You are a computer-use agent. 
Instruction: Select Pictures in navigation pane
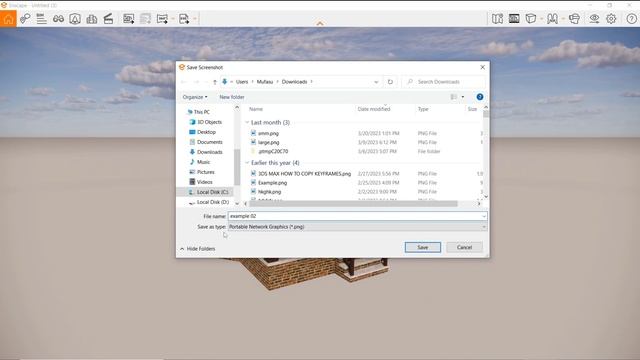coord(202,172)
